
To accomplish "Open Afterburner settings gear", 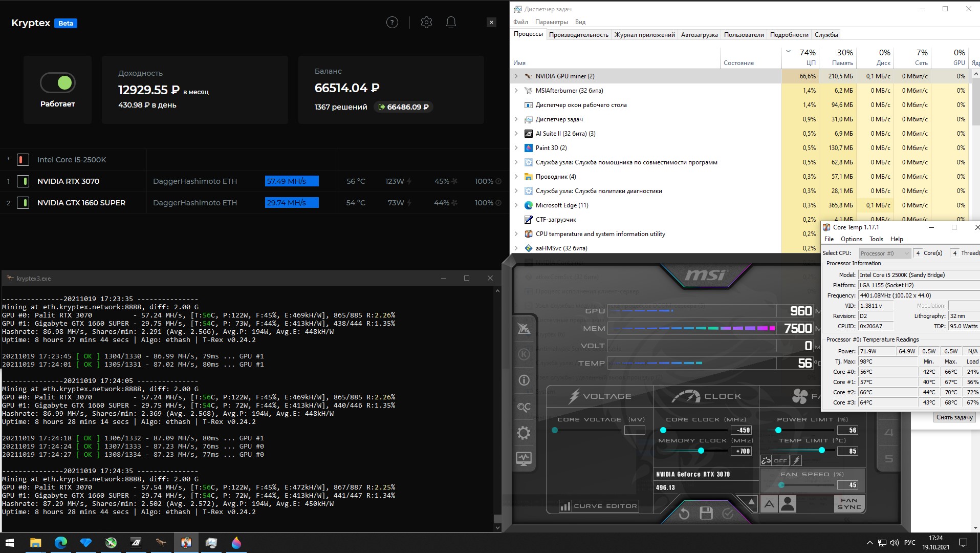I will click(x=524, y=433).
